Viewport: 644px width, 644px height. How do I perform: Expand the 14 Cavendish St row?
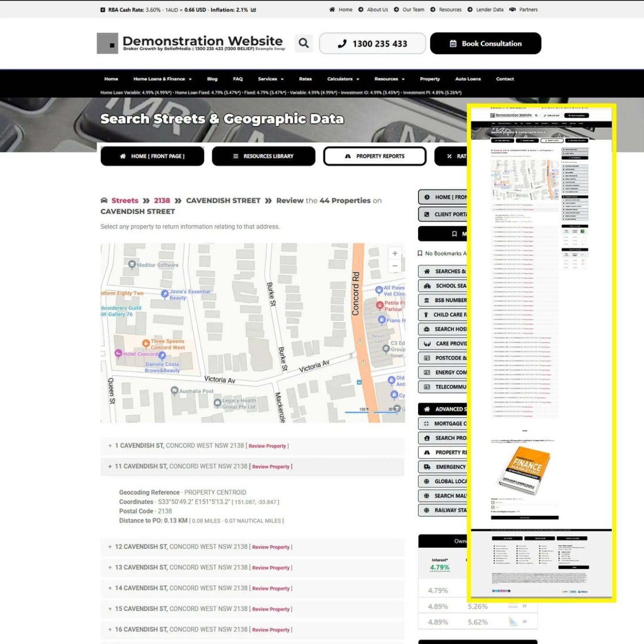[x=110, y=588]
